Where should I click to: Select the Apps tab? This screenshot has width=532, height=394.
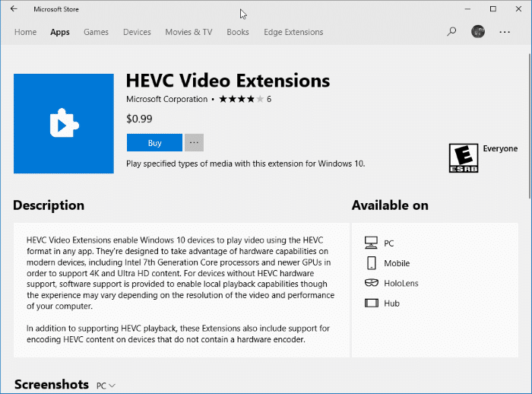[60, 32]
